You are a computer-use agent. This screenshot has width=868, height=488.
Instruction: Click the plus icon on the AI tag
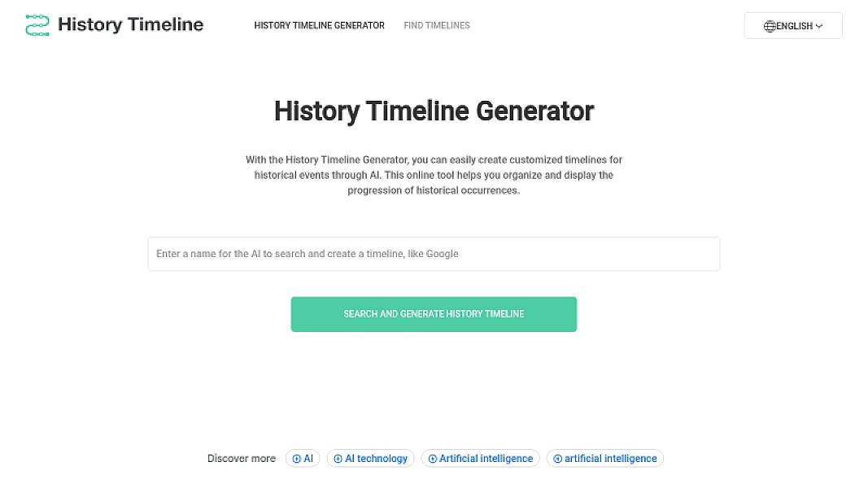[x=297, y=458]
